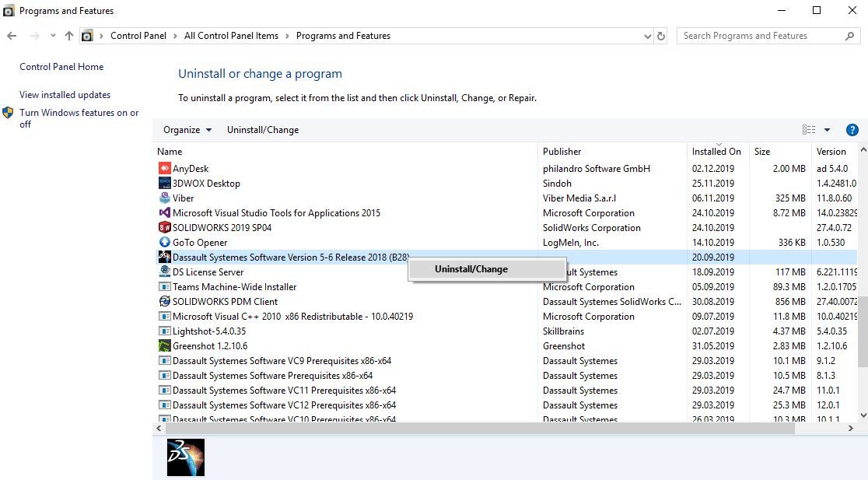Choose Uninstall/Change from the context menu

[471, 269]
